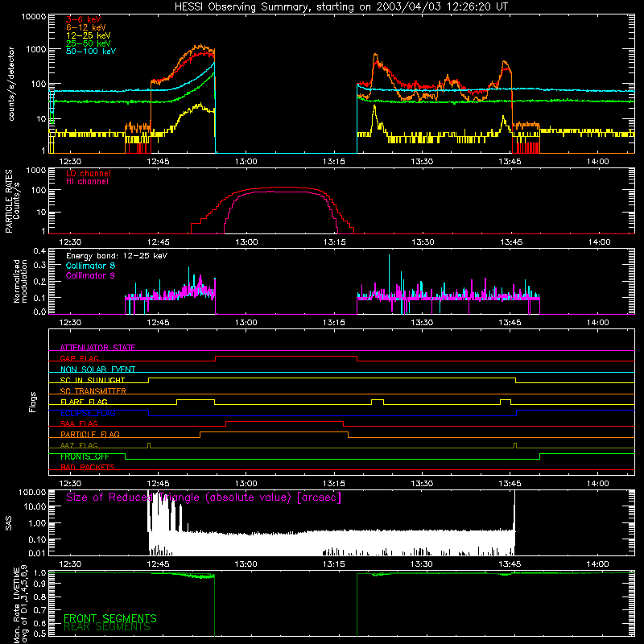
Task: Click the FLARE FLAG pulse near 13:44
Action: click(506, 399)
